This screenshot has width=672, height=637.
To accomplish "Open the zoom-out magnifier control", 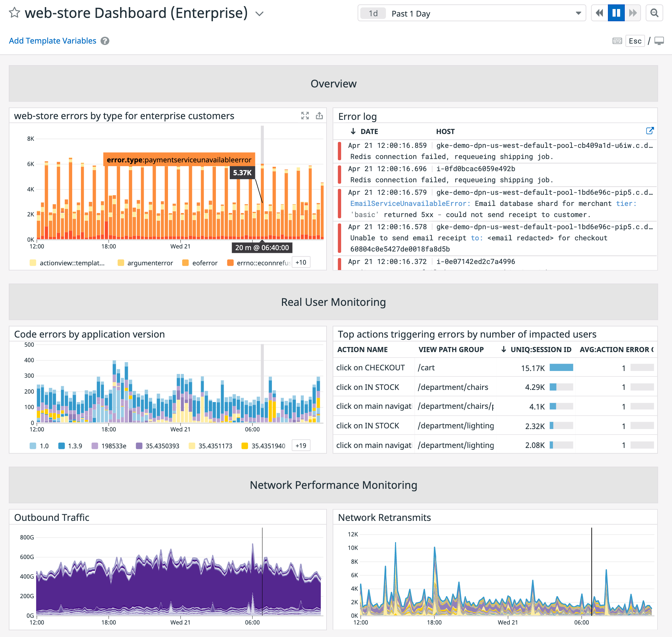I will click(655, 13).
